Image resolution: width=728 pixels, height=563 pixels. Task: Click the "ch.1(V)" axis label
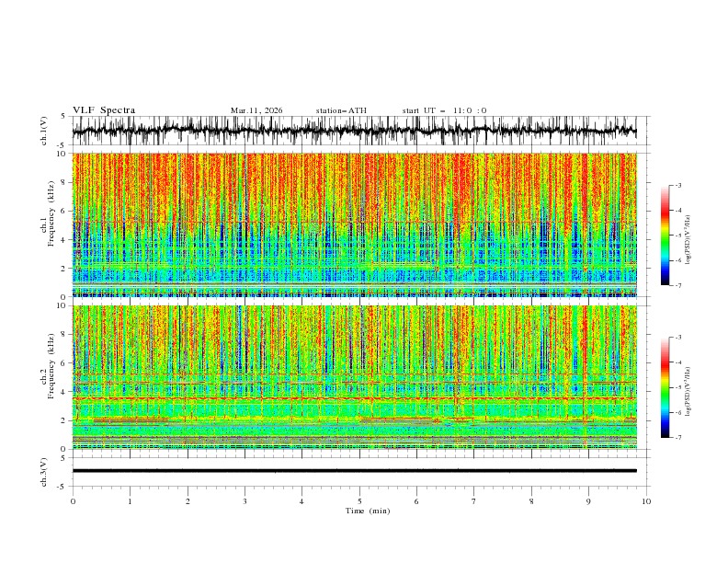pos(44,131)
